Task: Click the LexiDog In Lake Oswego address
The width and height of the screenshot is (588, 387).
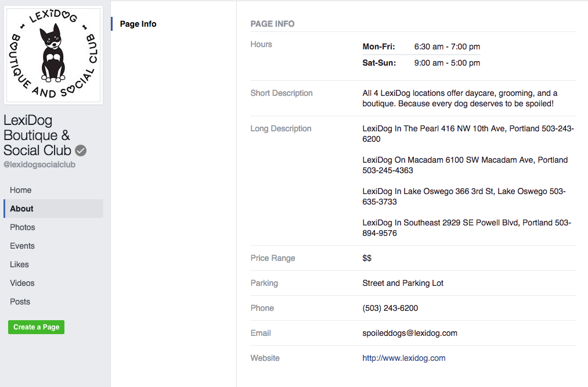Action: pos(464,196)
